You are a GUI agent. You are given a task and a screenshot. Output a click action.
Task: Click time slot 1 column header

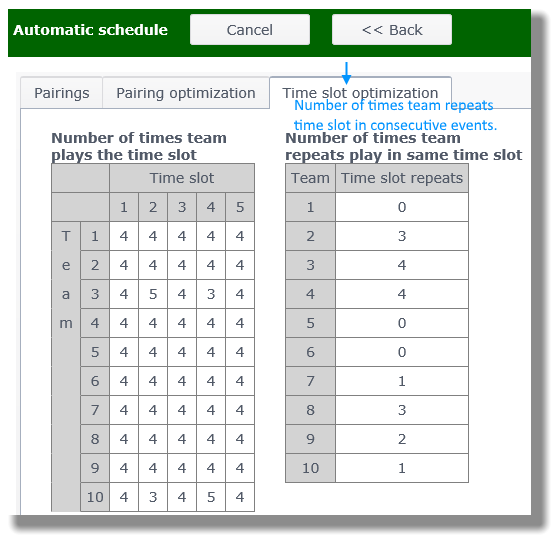coord(124,207)
